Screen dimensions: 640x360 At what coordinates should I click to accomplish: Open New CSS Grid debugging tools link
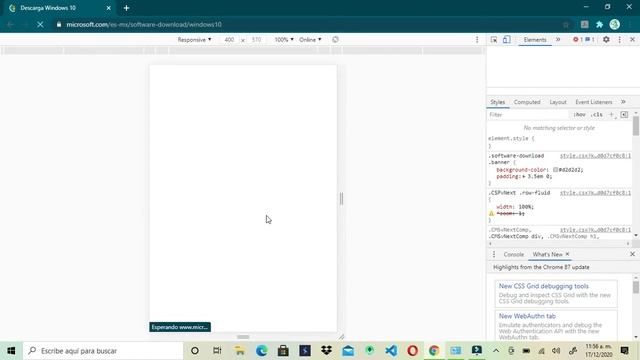tap(543, 286)
